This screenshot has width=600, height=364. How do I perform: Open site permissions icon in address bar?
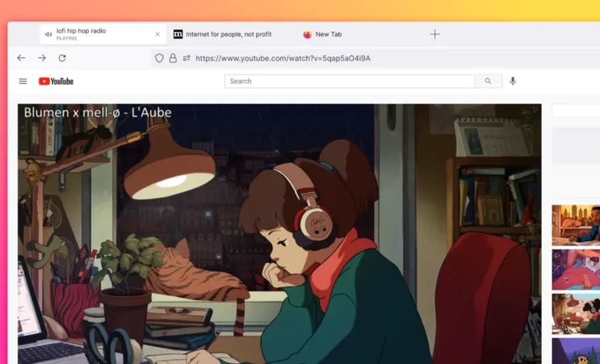click(x=187, y=58)
